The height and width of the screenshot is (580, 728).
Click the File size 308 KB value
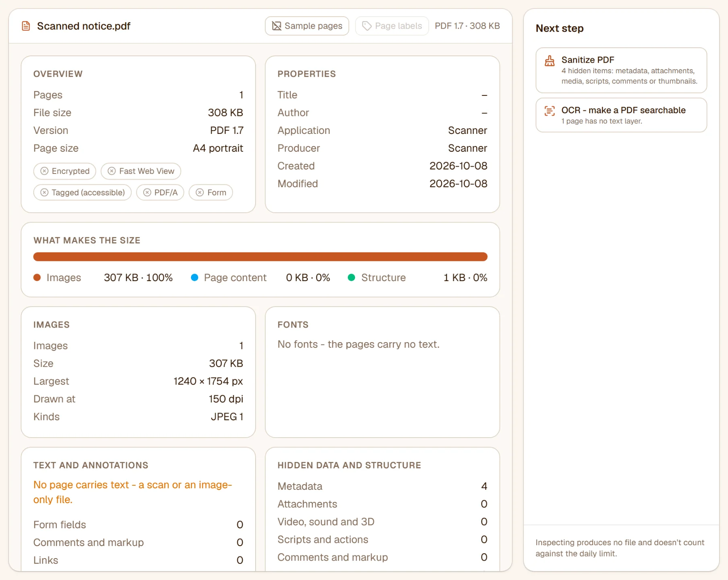225,112
